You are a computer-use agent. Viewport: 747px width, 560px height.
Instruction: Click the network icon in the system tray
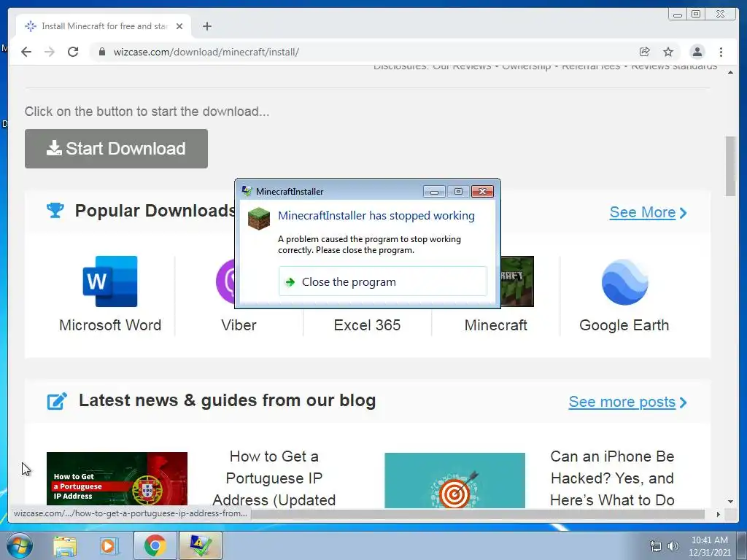tap(656, 546)
